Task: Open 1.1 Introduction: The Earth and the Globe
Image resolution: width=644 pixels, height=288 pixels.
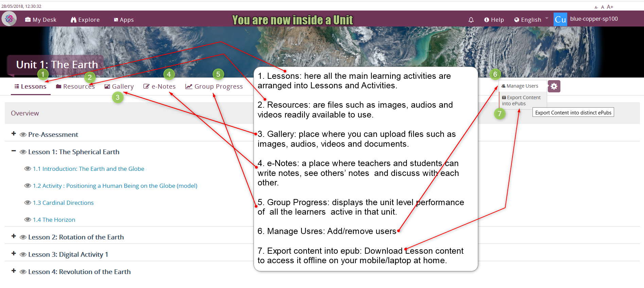Action: (x=88, y=169)
